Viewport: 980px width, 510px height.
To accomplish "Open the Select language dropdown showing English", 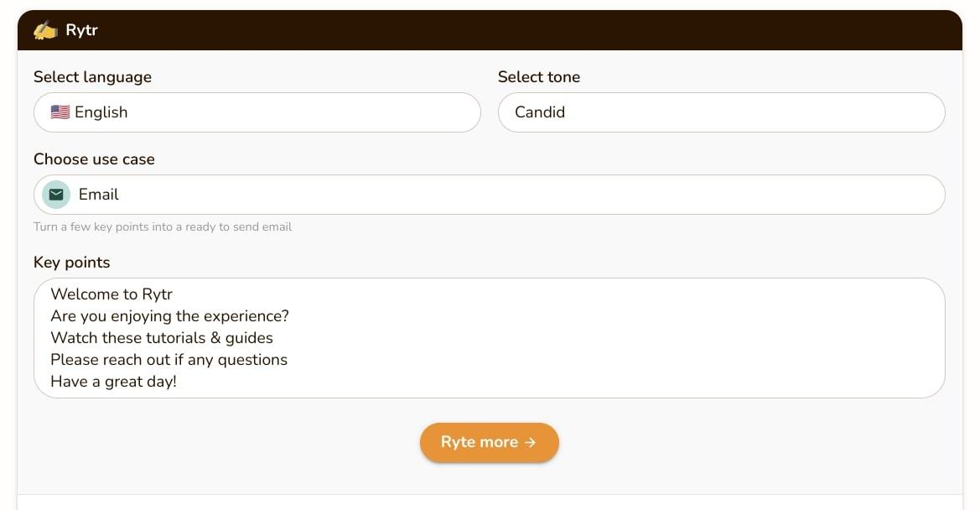I will point(257,112).
